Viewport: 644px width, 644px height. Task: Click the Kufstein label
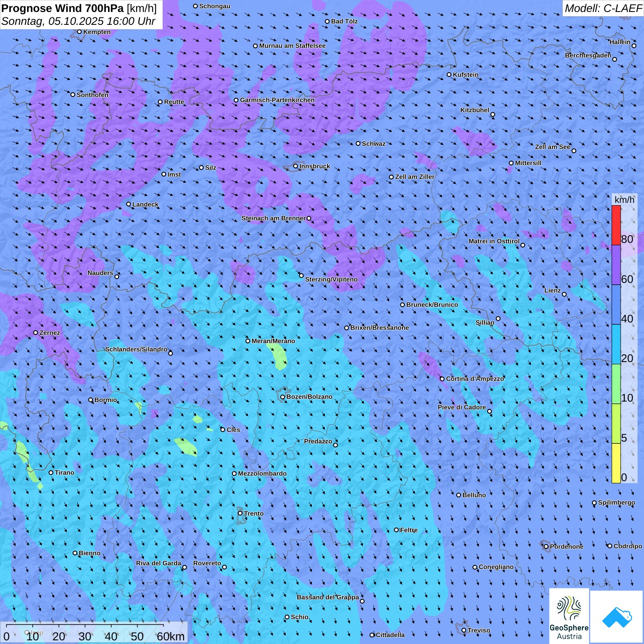[x=466, y=75]
